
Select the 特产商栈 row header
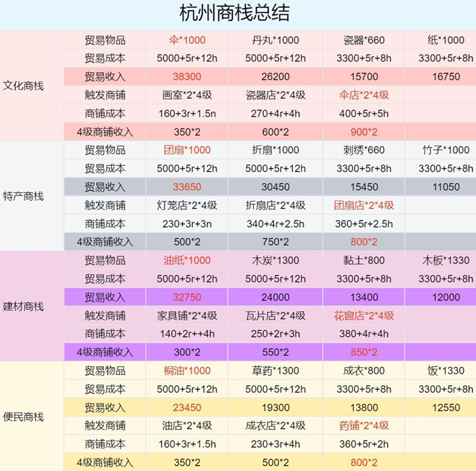22,197
